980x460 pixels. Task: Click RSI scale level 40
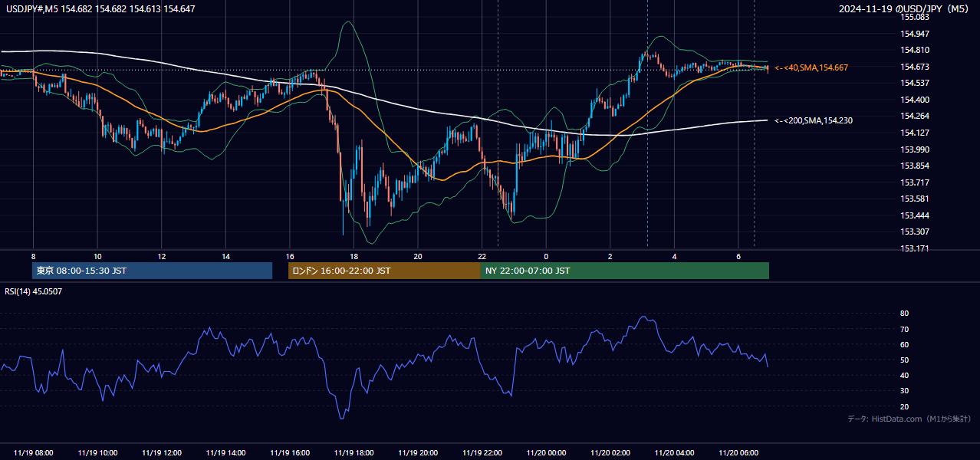point(904,376)
